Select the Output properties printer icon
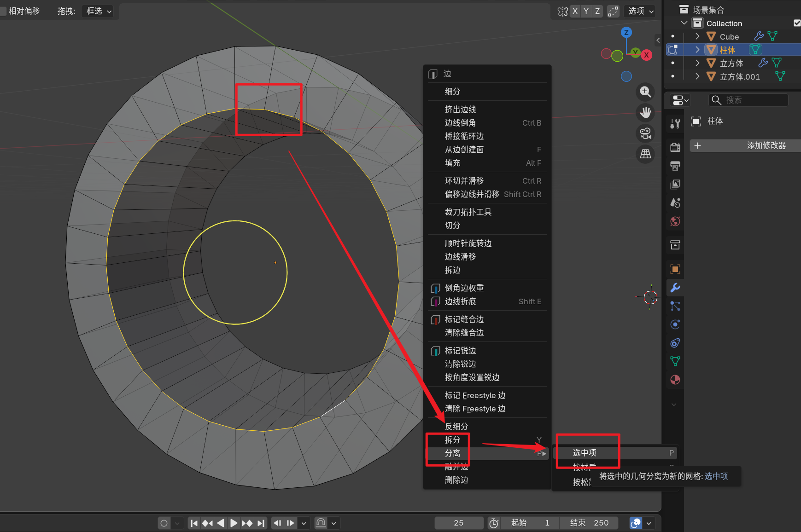Image resolution: width=801 pixels, height=532 pixels. [x=675, y=166]
